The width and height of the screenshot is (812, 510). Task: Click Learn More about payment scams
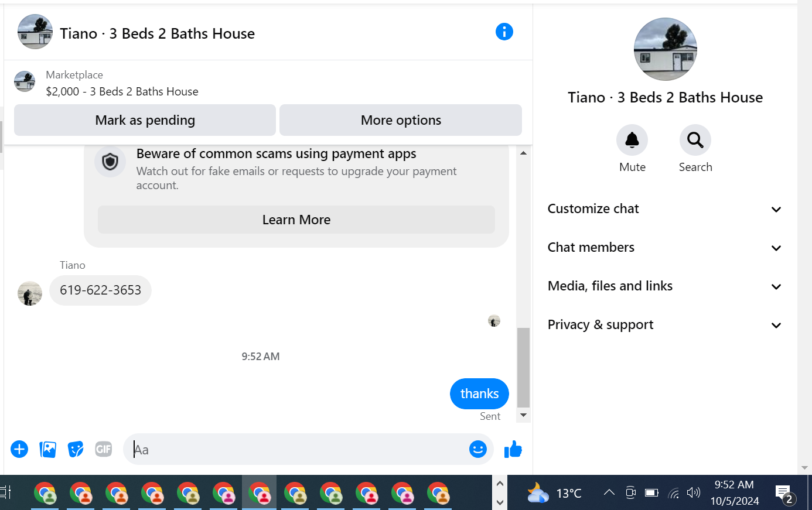(296, 220)
